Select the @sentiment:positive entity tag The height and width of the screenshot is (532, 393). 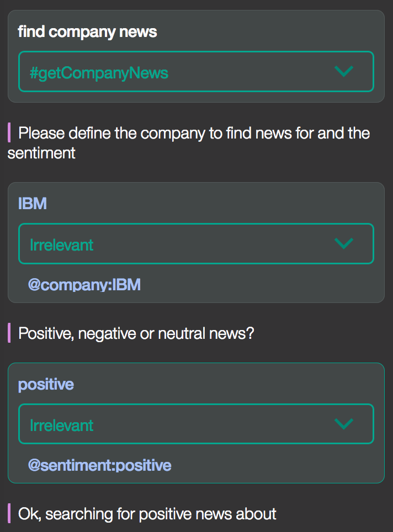click(x=99, y=465)
